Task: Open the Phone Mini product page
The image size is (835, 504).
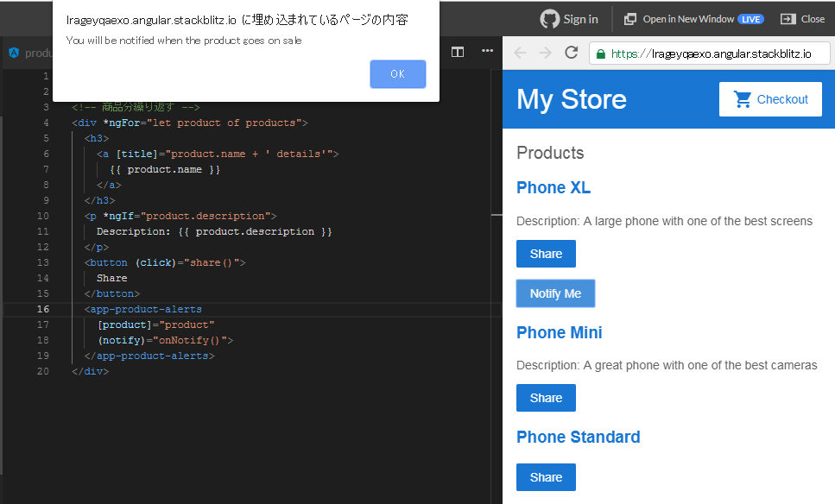Action: 559,332
